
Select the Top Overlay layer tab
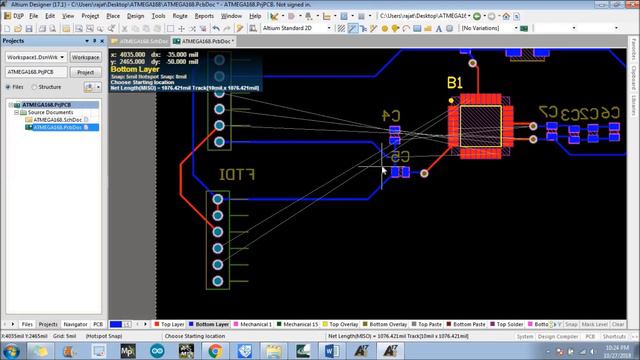[340, 324]
